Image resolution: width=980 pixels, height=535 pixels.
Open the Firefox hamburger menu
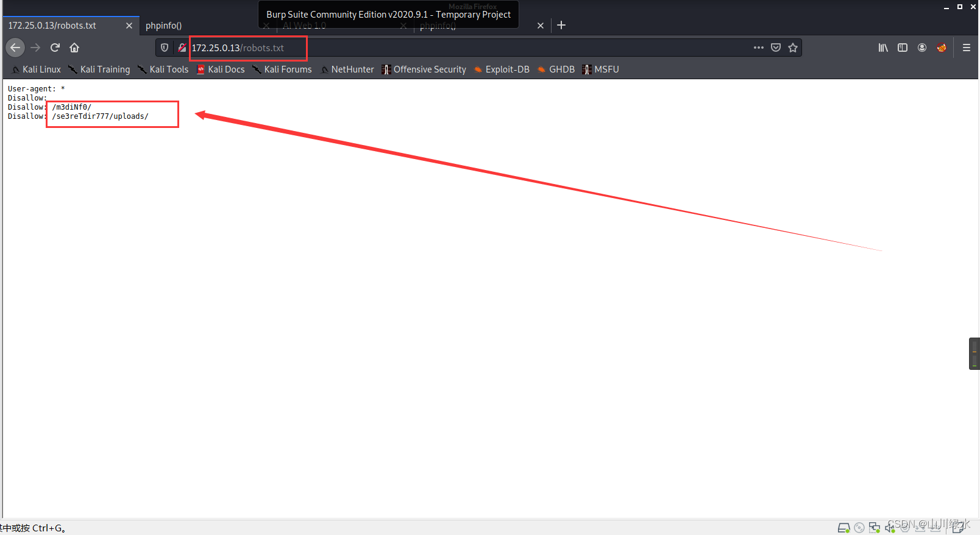[x=967, y=48]
